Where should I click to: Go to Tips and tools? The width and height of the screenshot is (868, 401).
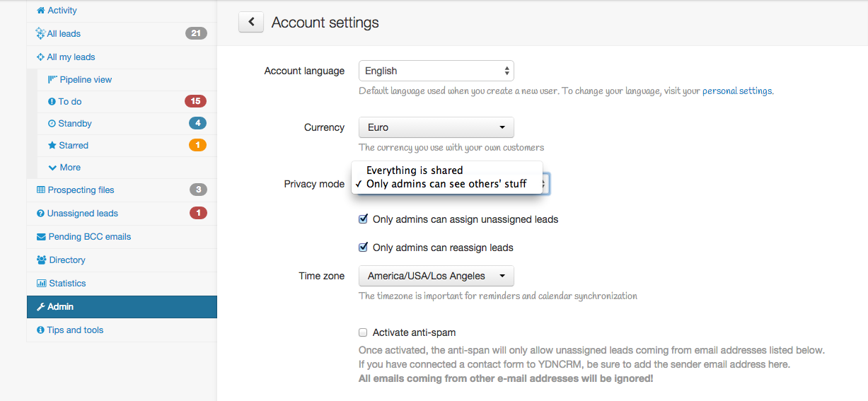pos(75,330)
